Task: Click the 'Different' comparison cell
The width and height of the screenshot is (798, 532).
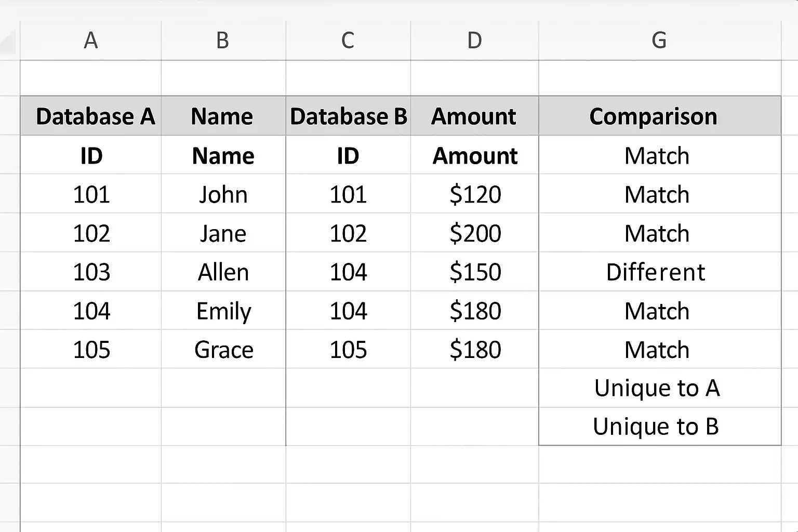Action: [x=660, y=272]
